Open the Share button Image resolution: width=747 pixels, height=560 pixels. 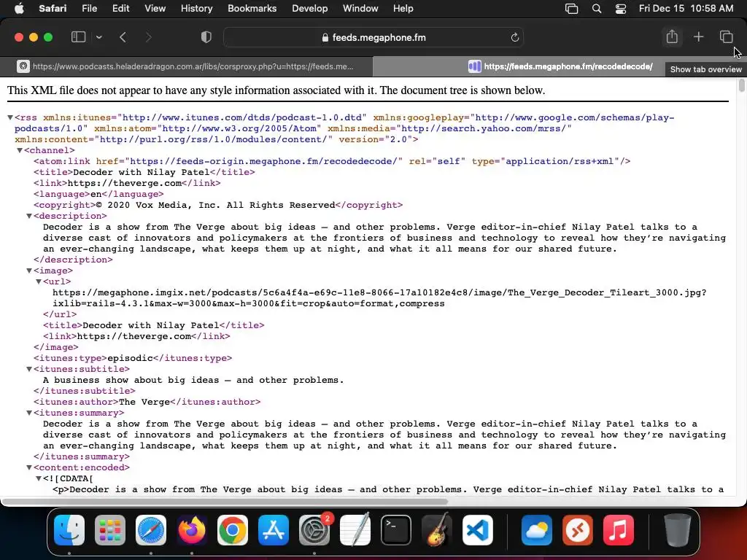tap(672, 36)
